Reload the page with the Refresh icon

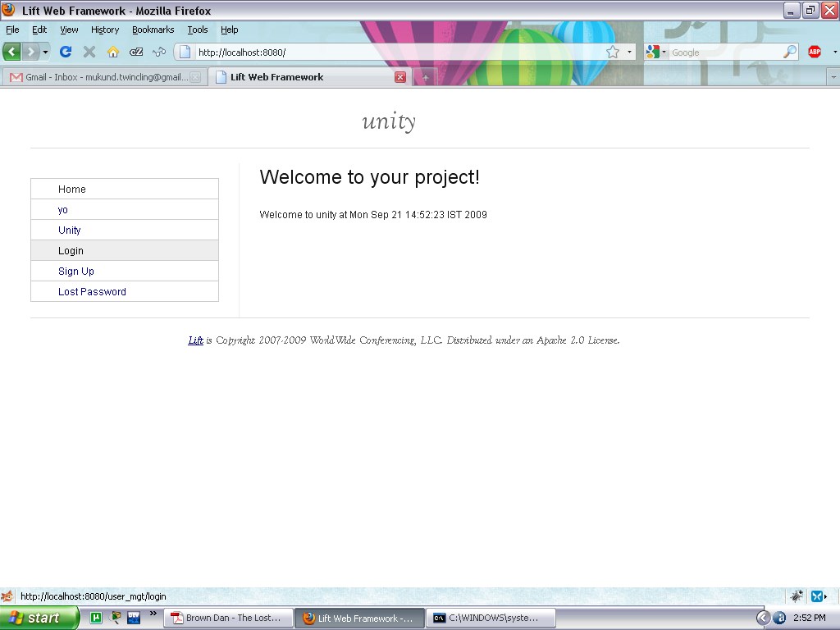click(x=66, y=52)
